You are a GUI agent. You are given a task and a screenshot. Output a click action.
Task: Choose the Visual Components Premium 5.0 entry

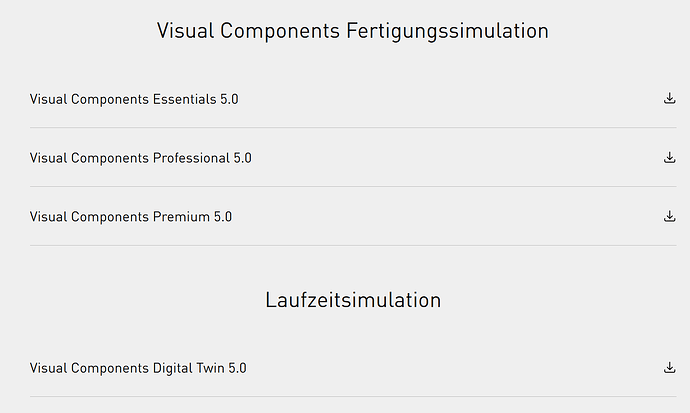click(x=131, y=217)
